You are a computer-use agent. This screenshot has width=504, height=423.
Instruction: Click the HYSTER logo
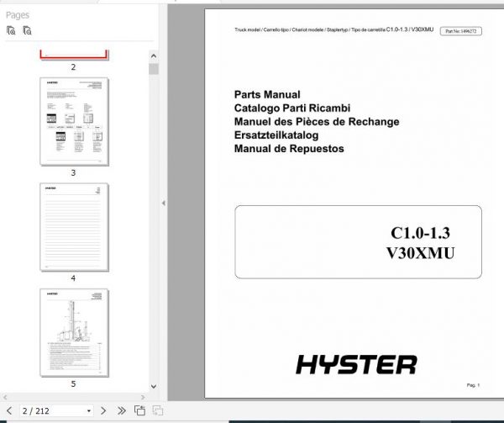(x=356, y=365)
